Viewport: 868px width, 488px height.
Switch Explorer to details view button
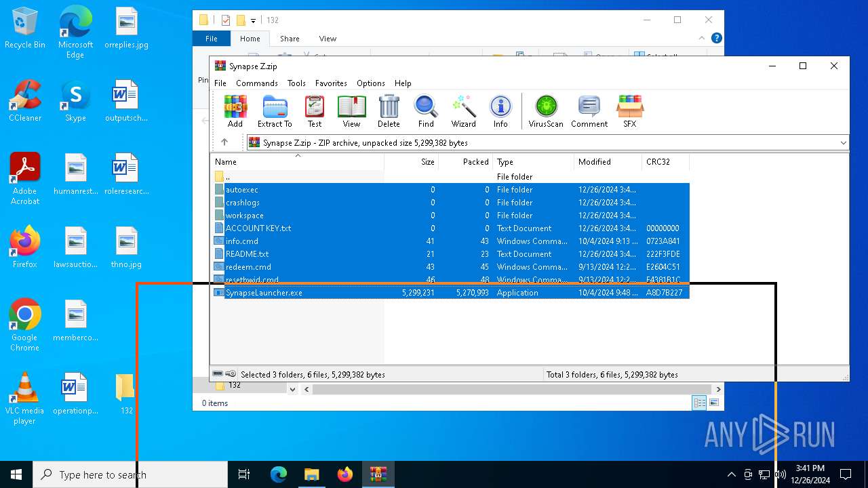coord(699,403)
